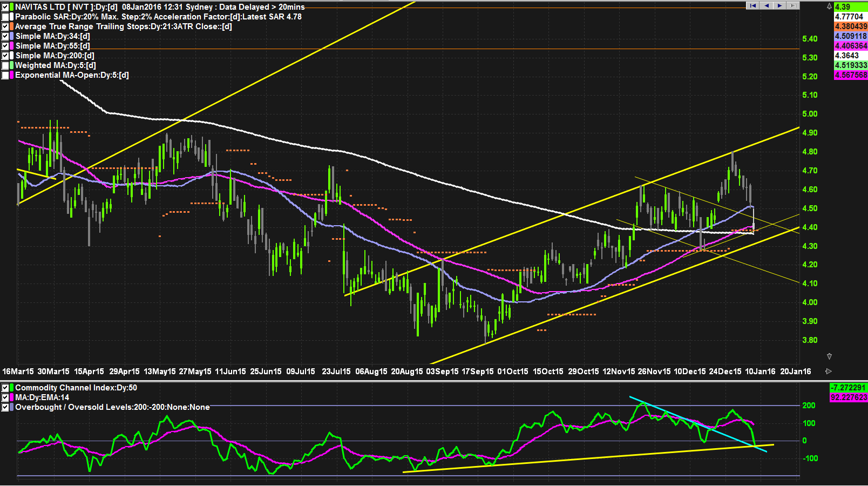Click the 5.00 price axis label
Viewport: 868px width, 486px height.
click(810, 114)
